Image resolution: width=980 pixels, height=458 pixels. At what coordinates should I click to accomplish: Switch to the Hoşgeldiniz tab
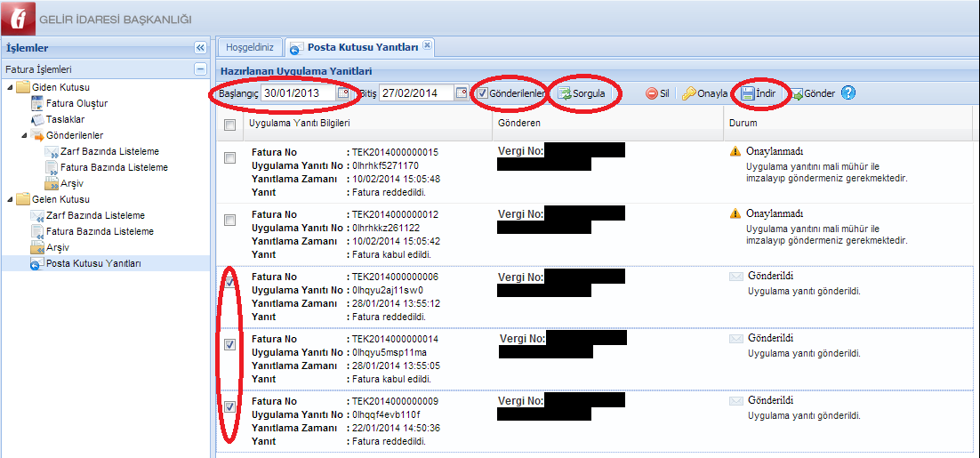(251, 46)
